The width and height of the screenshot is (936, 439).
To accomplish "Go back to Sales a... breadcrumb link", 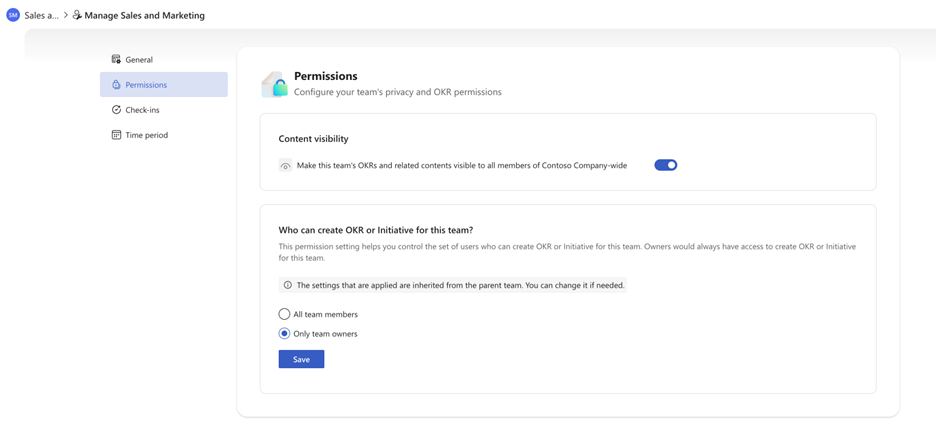I will tap(42, 16).
